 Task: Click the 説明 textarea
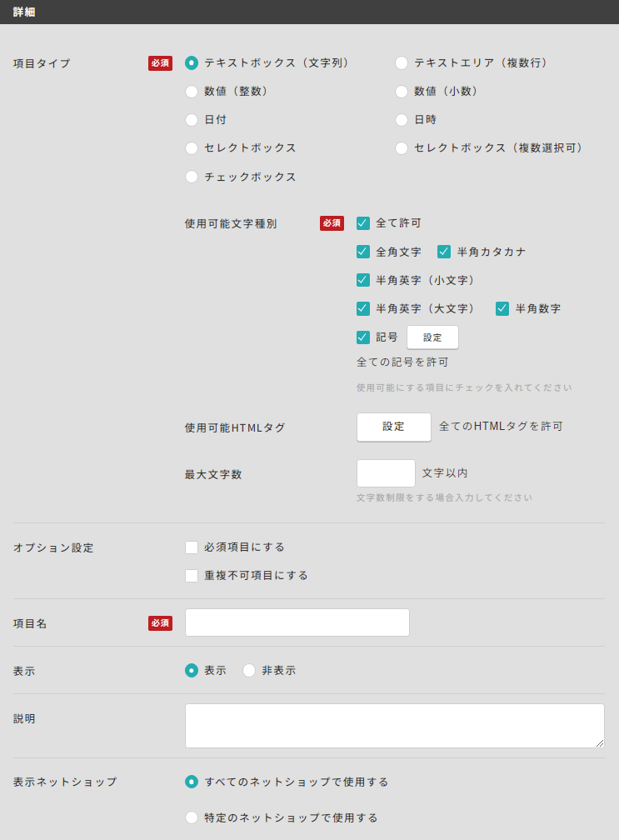395,726
